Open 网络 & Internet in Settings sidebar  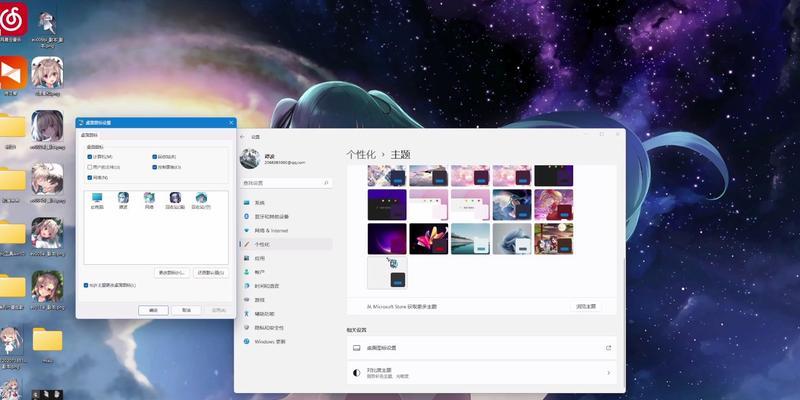[286, 231]
